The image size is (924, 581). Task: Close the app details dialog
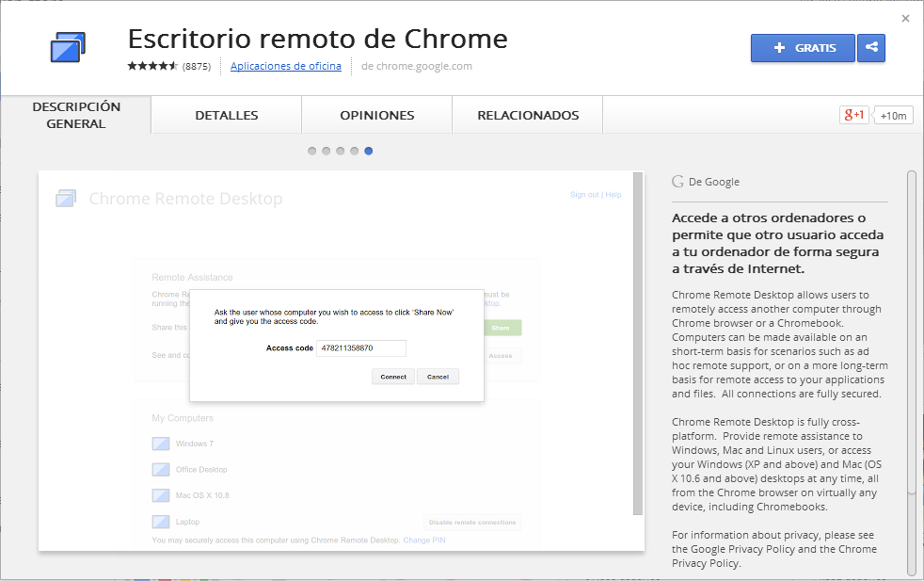pos(905,18)
